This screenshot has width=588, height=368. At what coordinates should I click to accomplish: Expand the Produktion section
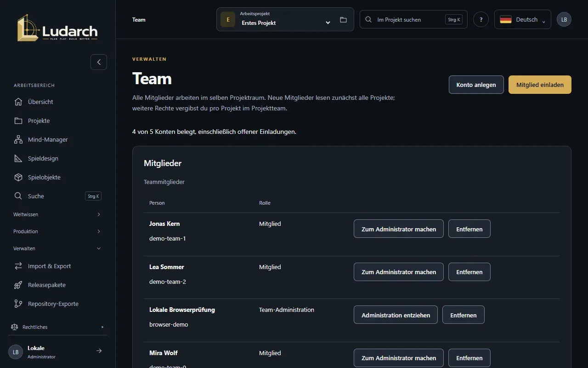click(x=57, y=231)
